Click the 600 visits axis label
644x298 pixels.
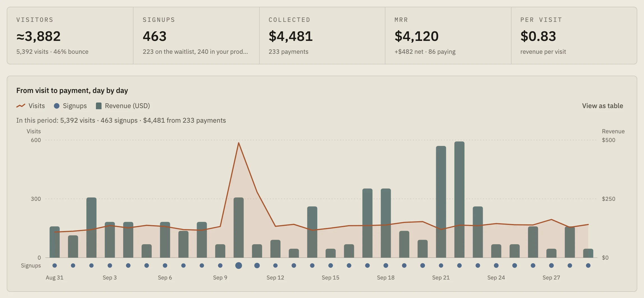coord(36,140)
